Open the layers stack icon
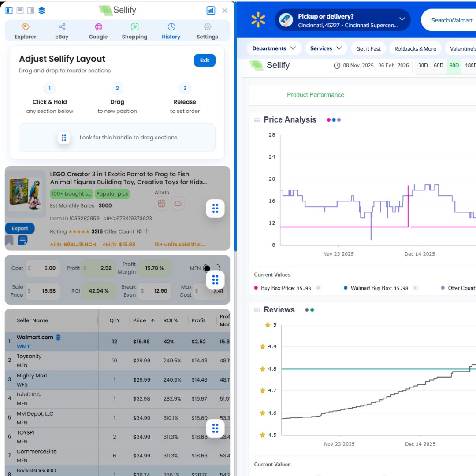The image size is (476, 476). pos(41,11)
